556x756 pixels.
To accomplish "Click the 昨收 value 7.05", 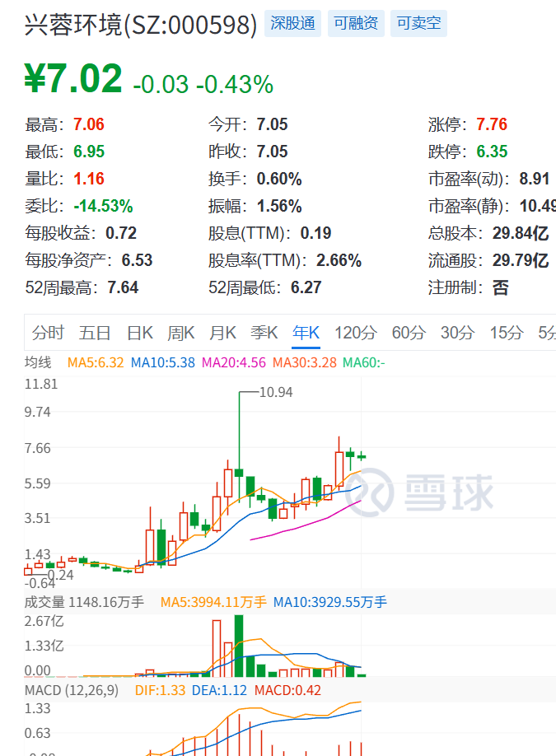I will [x=272, y=152].
